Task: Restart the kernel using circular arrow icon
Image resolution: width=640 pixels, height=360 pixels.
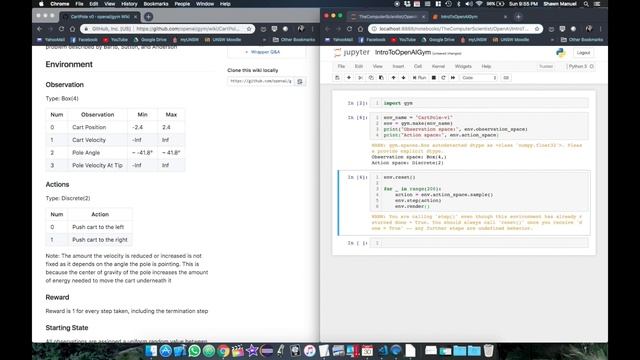Action: (x=443, y=78)
